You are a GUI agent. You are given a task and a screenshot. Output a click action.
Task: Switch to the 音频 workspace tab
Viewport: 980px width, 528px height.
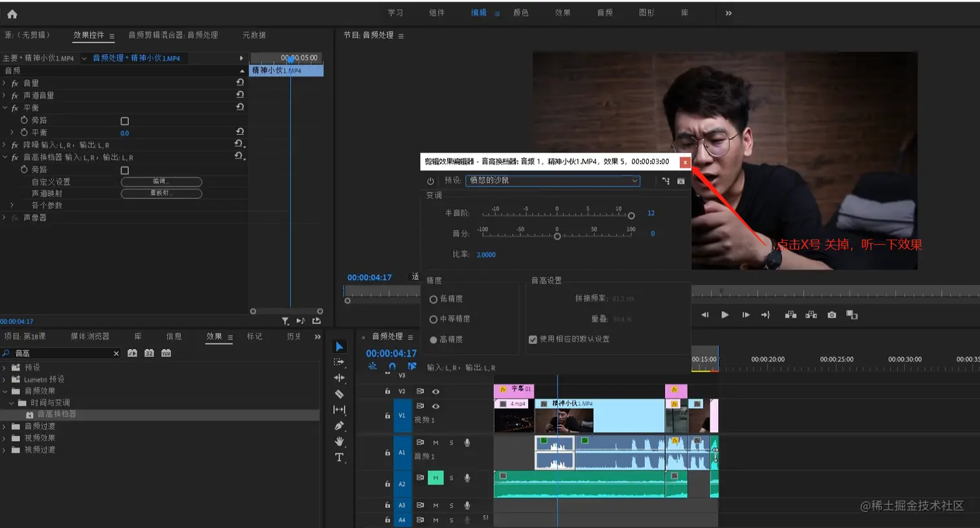click(605, 13)
